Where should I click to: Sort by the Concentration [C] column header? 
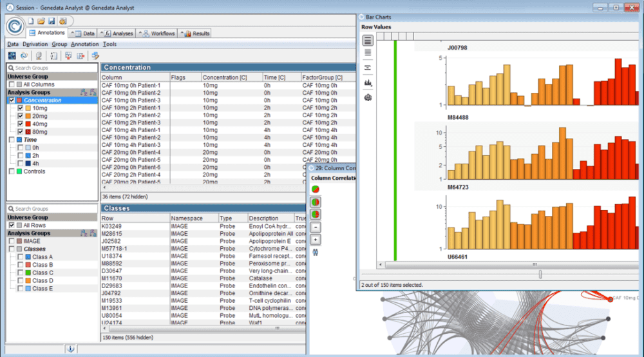(x=224, y=77)
